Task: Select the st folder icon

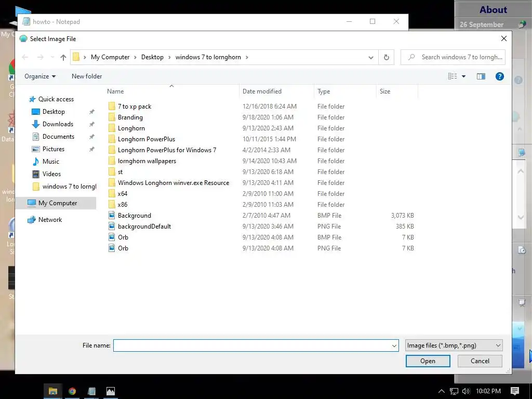Action: pos(112,171)
